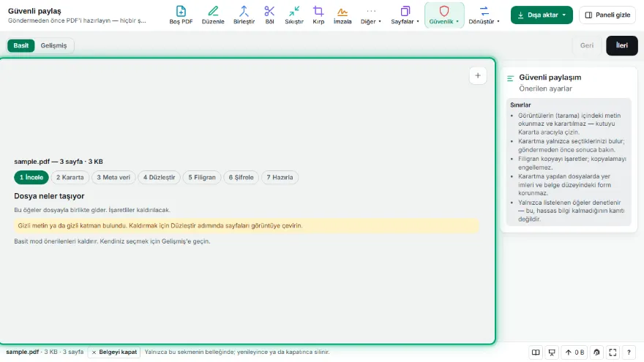Click status bar 'sample.pdf · 3 KB · 3 sayfa'
644x362 pixels.
[x=45, y=352]
